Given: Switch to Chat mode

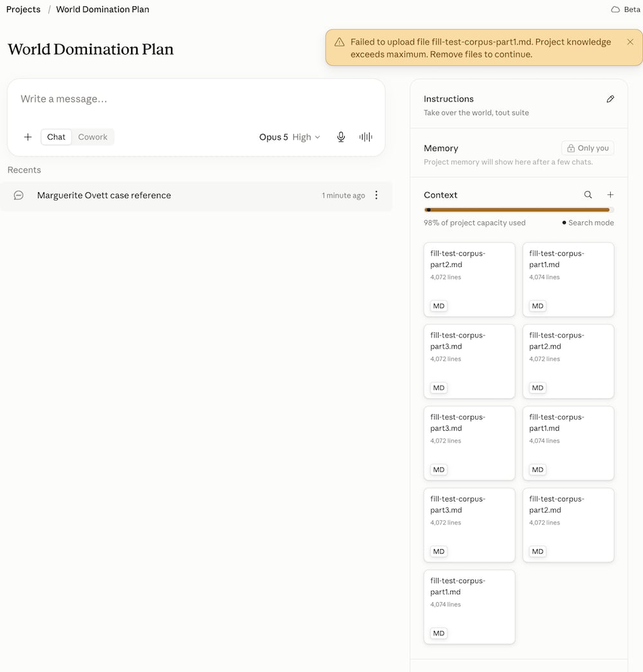Looking at the screenshot, I should pyautogui.click(x=56, y=137).
